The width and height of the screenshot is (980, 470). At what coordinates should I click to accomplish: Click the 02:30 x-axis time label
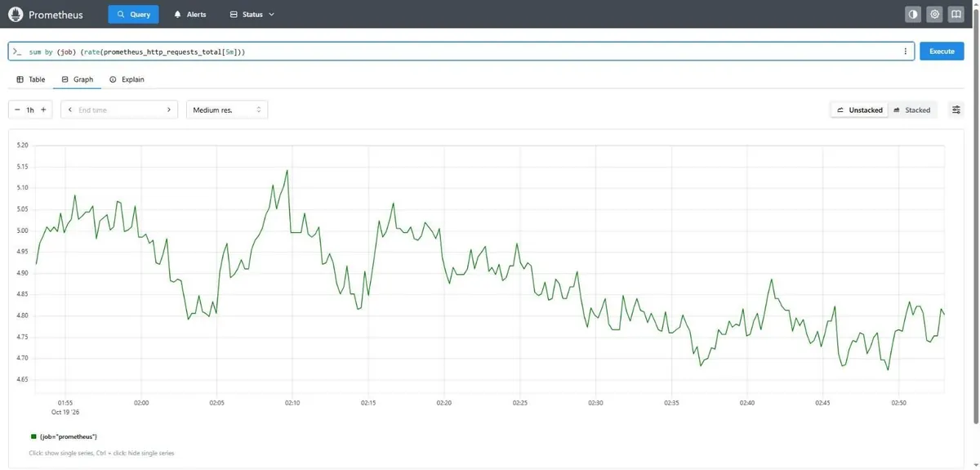point(595,403)
